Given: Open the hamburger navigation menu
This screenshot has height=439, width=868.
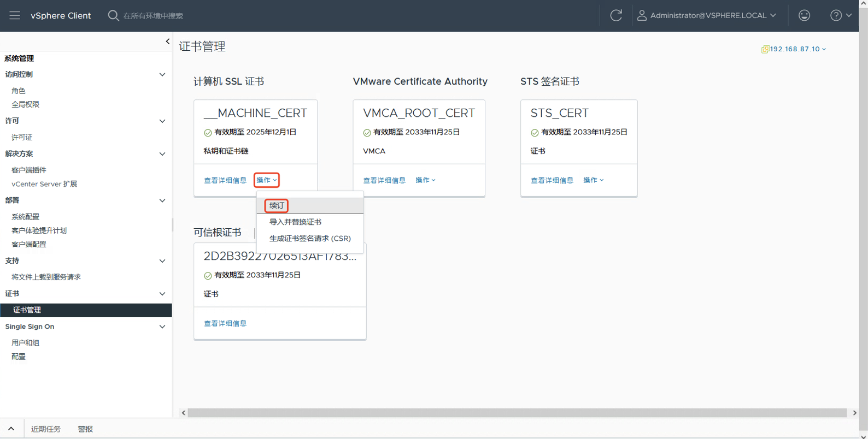Looking at the screenshot, I should [x=15, y=15].
